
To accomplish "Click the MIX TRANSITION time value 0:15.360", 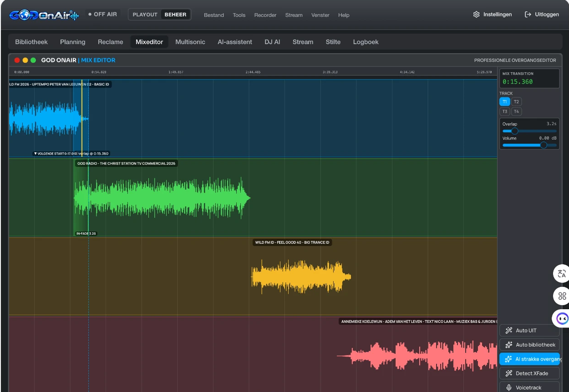I will pyautogui.click(x=518, y=82).
